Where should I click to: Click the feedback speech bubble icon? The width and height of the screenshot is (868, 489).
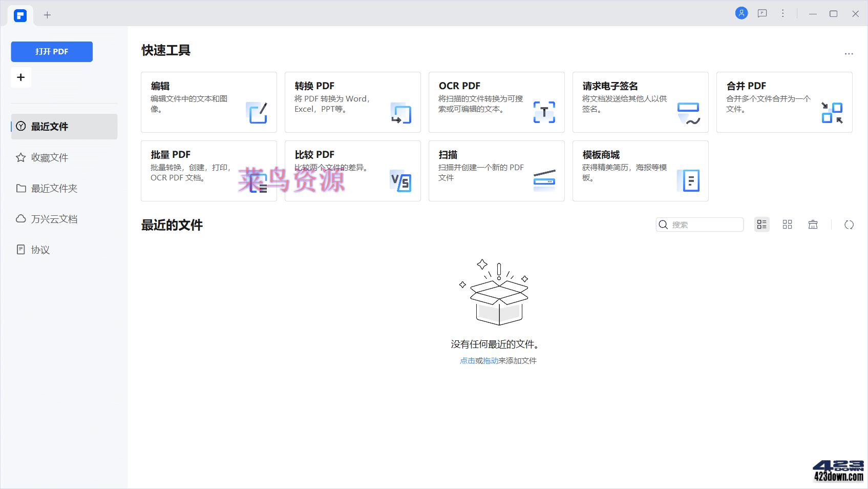pos(762,13)
